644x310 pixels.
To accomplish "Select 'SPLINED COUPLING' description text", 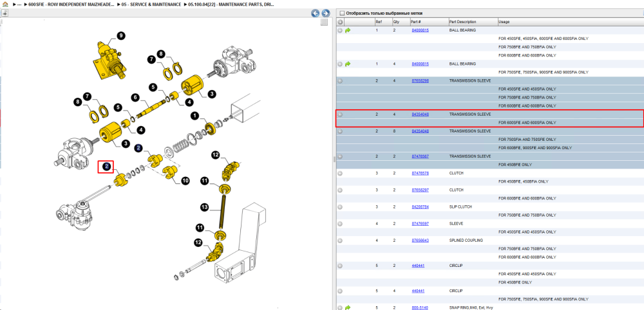I will tap(466, 241).
